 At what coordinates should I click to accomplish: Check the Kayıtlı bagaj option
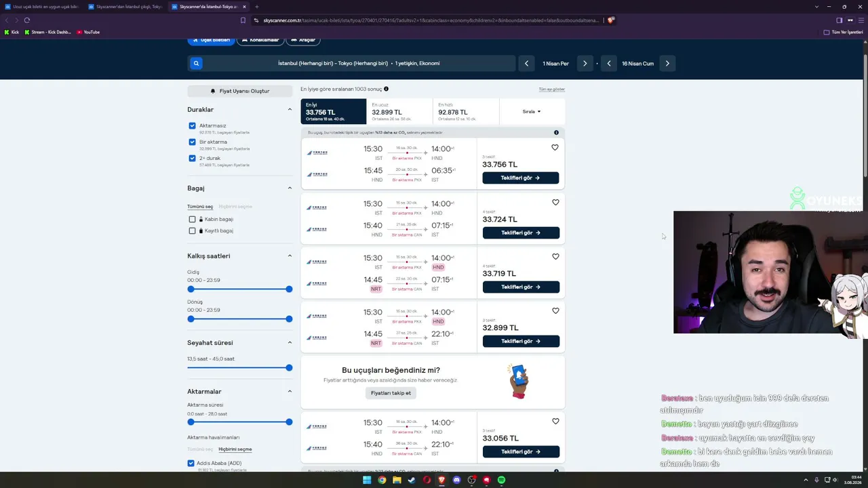tap(192, 231)
